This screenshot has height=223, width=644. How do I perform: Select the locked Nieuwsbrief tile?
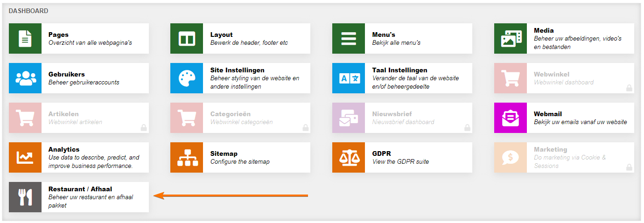[x=402, y=118]
